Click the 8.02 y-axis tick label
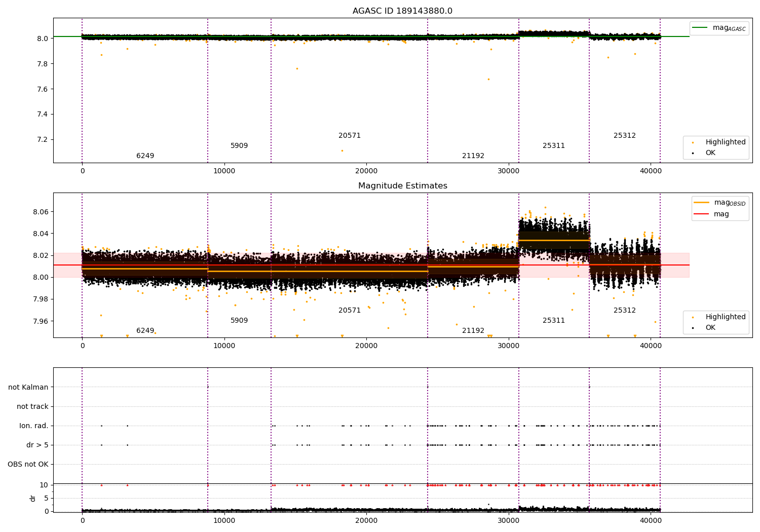This screenshot has width=760, height=532. coord(41,255)
